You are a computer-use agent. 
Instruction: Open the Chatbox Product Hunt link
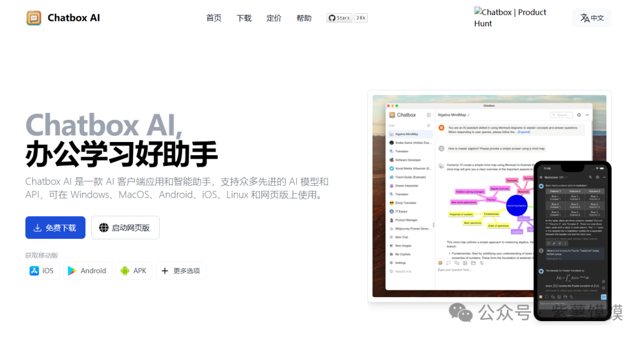[x=510, y=18]
